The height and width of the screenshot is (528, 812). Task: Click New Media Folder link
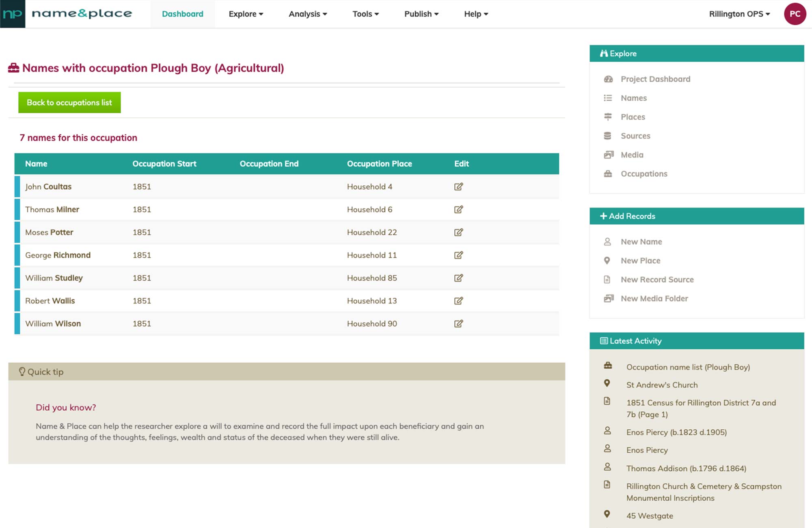pos(654,298)
